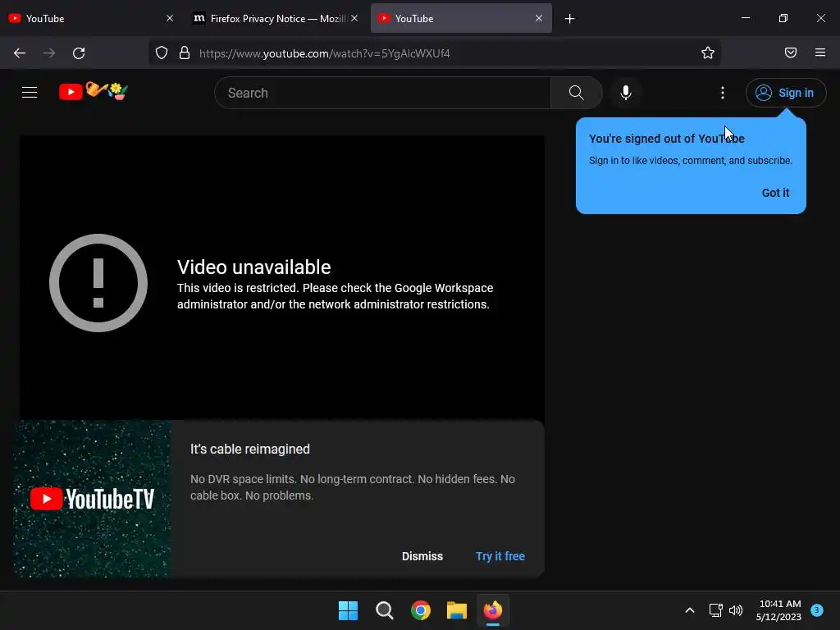Click 'It's cable reimagined' heading
Screen dimensions: 840x630
250,449
